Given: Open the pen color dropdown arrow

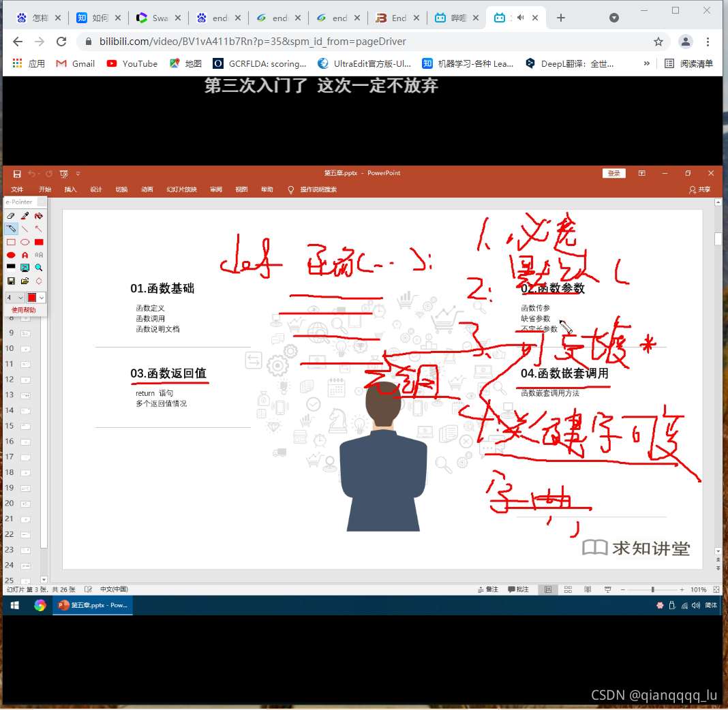Looking at the screenshot, I should tap(42, 297).
